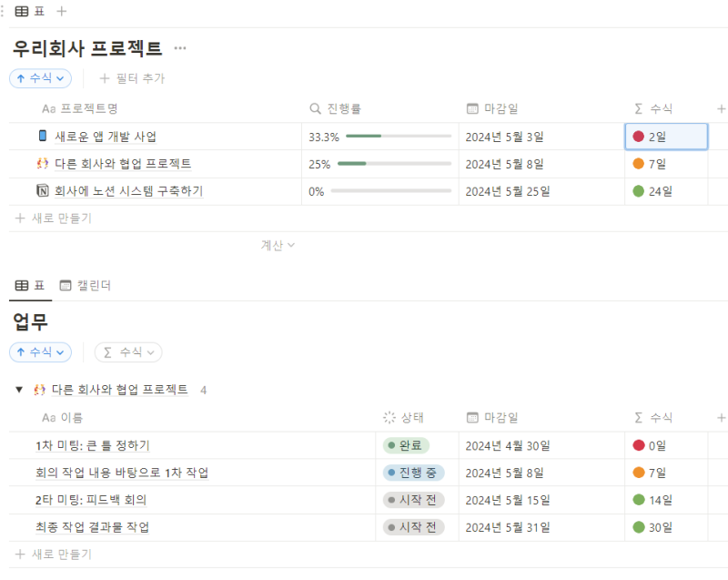The width and height of the screenshot is (728, 580).
Task: Select the 14일 formula cell
Action: point(666,500)
